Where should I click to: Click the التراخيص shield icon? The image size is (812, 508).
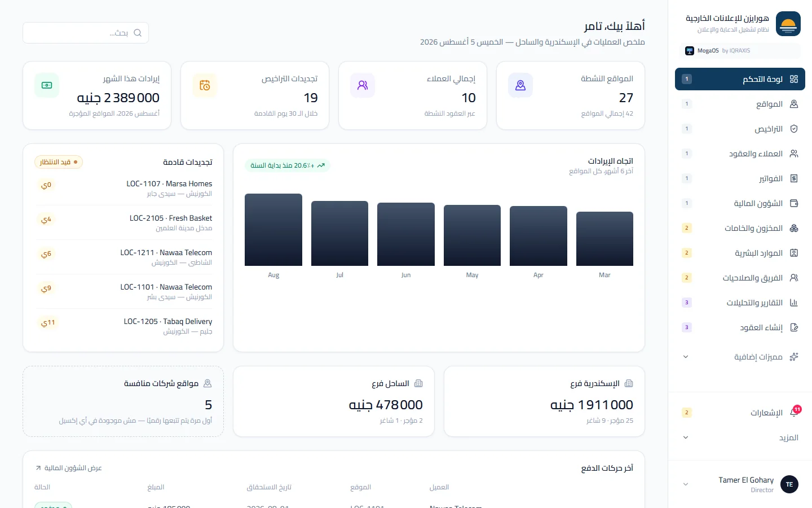(x=794, y=129)
